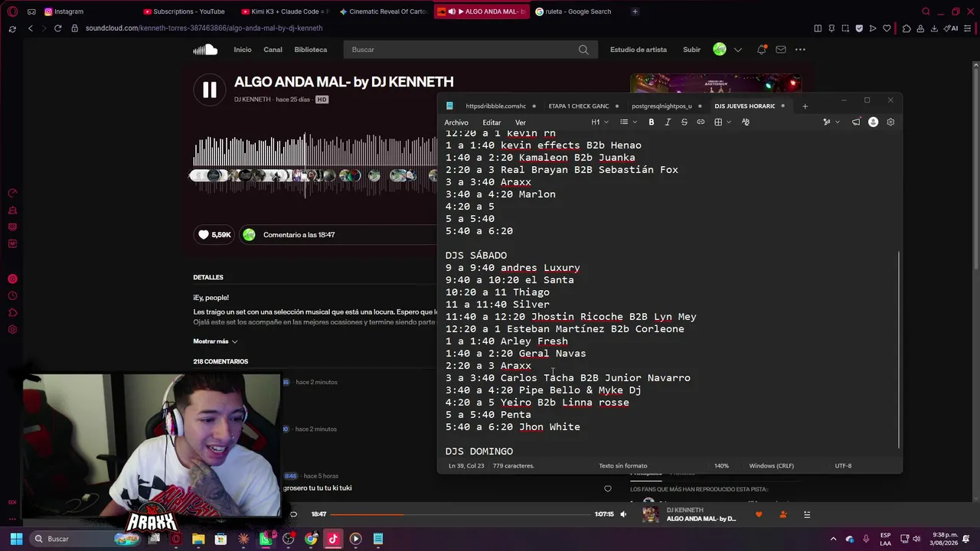Image resolution: width=980 pixels, height=551 pixels.
Task: Open SoundCloud notifications bell
Action: click(762, 50)
